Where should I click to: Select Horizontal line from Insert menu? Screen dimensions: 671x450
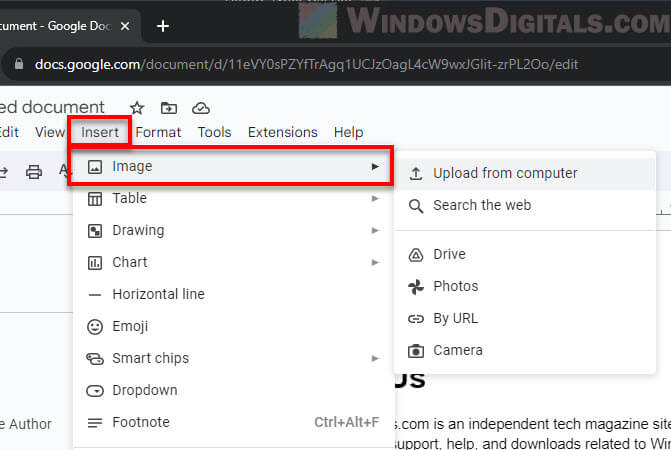click(x=233, y=295)
